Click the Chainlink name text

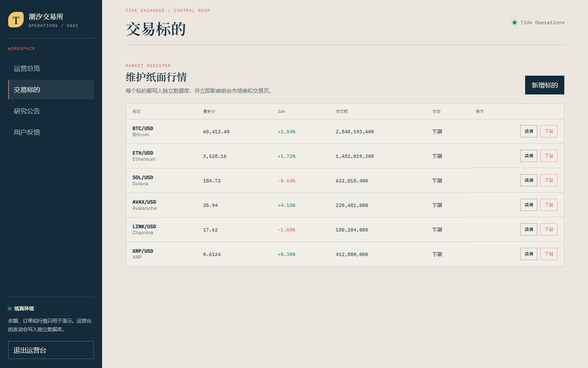(x=143, y=233)
